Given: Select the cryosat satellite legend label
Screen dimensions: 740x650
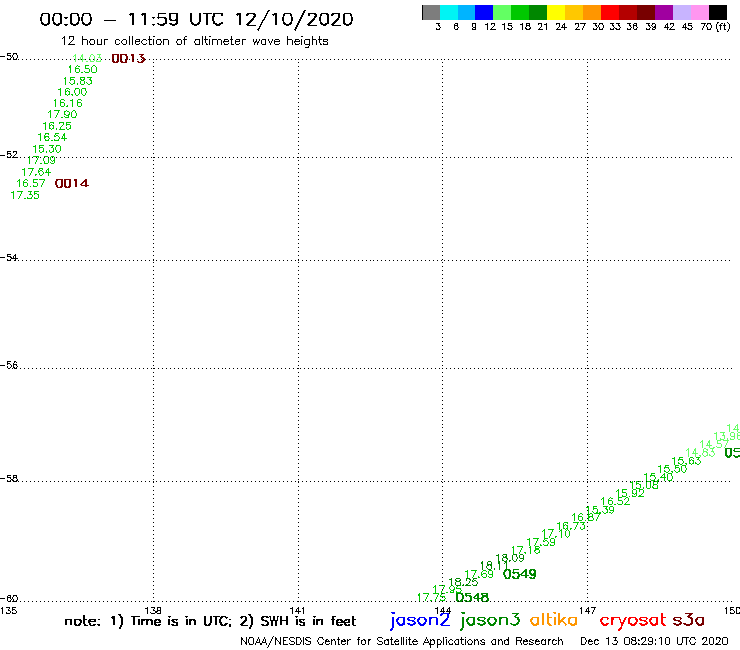Looking at the screenshot, I should (633, 621).
